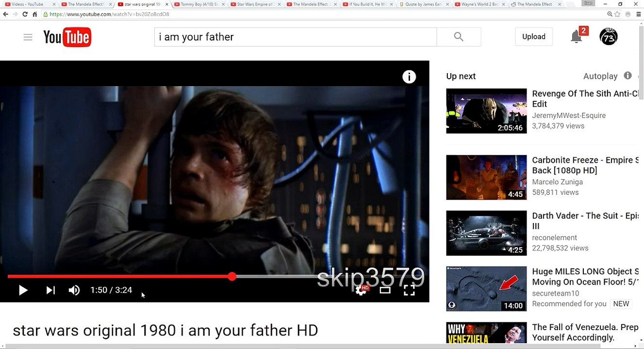Open Darth Vader The Suit thumbnail
Viewport: 644px width, 349px height.
486,233
